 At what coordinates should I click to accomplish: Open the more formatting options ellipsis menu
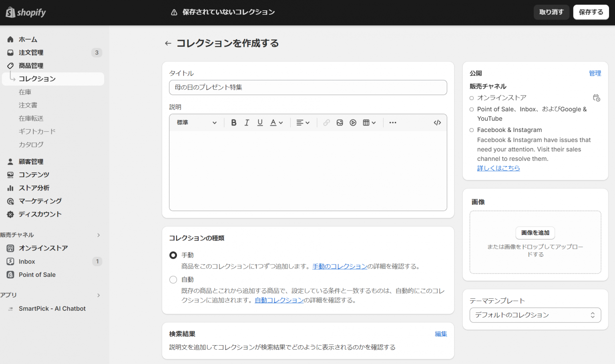[x=392, y=122]
